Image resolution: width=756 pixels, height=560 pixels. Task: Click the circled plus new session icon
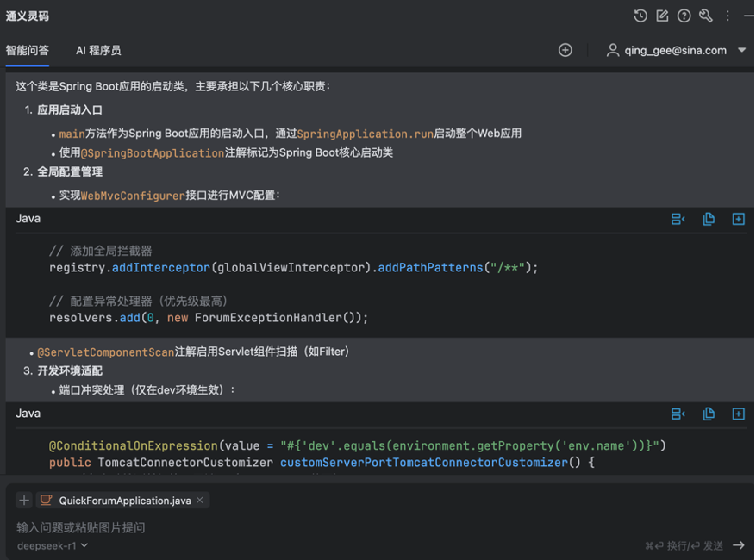point(565,50)
